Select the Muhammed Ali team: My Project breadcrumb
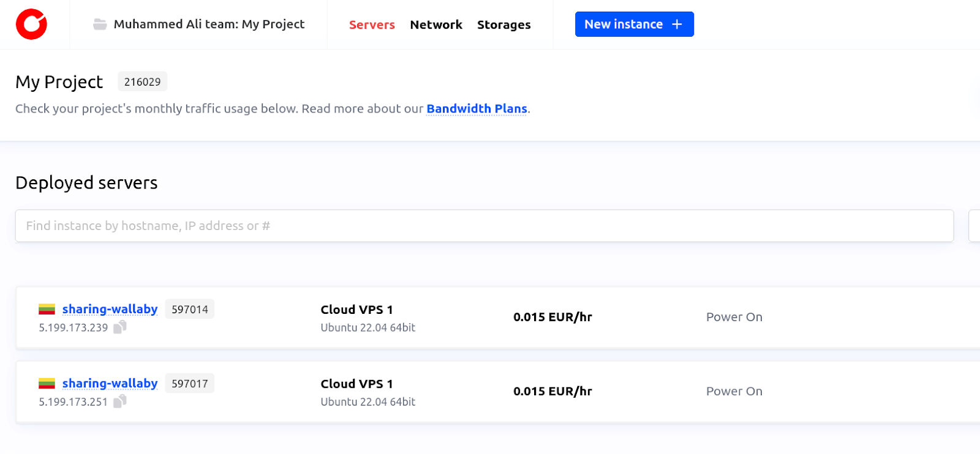 point(209,24)
